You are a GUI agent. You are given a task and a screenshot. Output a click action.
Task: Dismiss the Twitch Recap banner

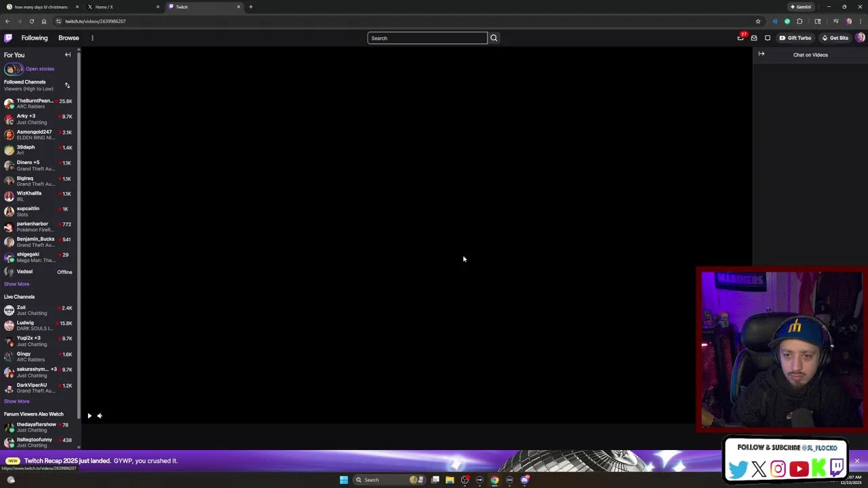pyautogui.click(x=856, y=461)
